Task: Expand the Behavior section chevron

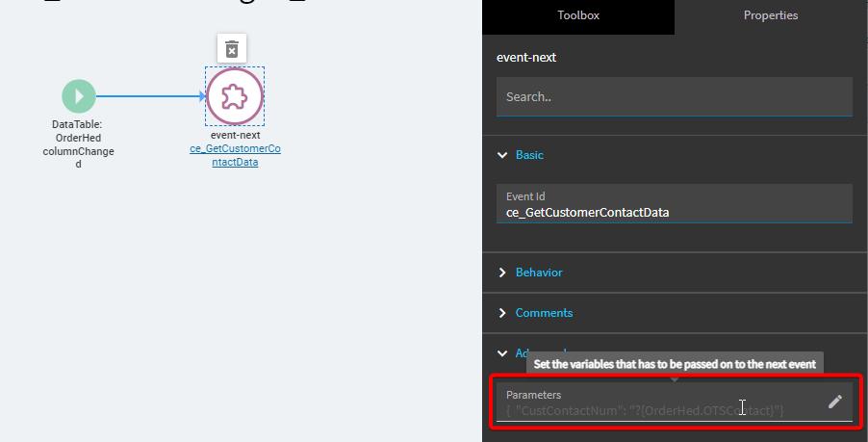Action: pos(501,273)
